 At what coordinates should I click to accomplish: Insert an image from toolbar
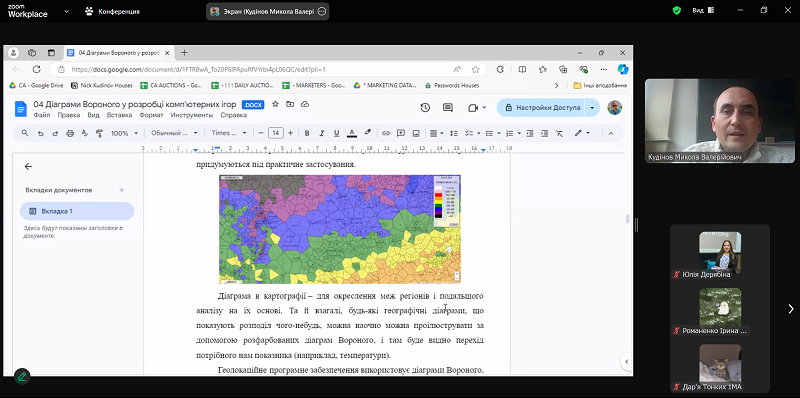click(416, 133)
